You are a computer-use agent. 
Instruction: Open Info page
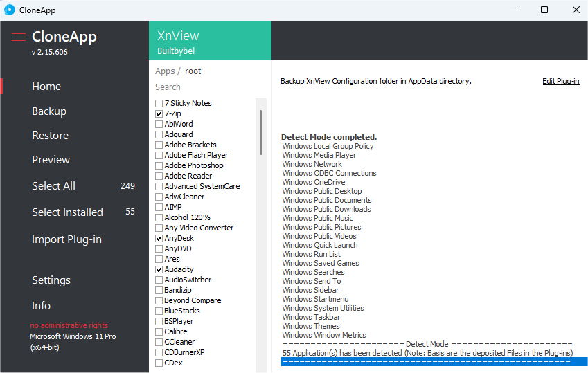tap(42, 305)
